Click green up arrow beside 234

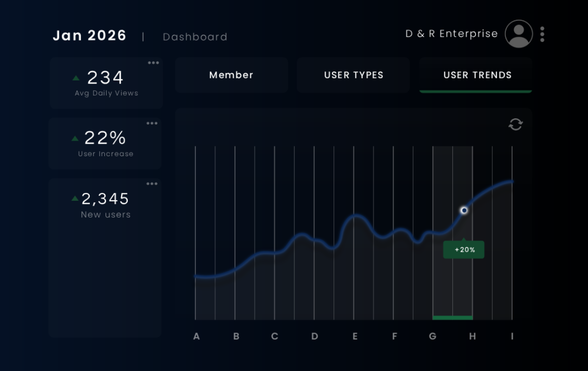tap(76, 78)
